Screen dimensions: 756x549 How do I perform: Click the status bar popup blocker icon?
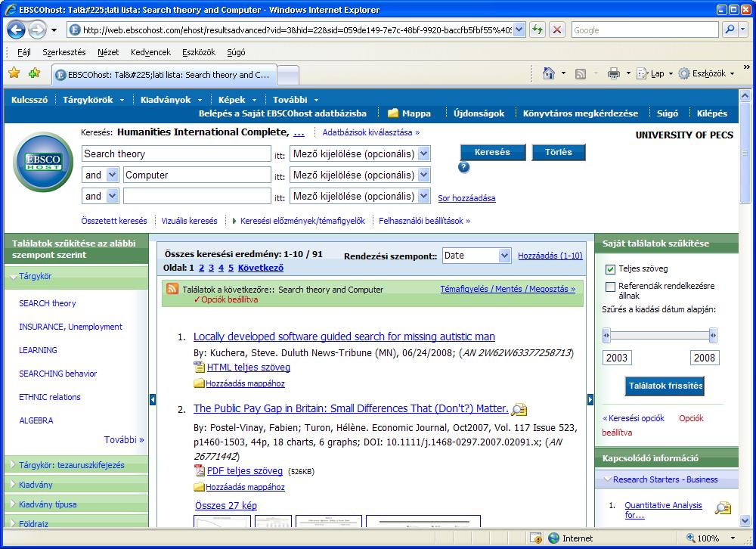click(x=536, y=538)
